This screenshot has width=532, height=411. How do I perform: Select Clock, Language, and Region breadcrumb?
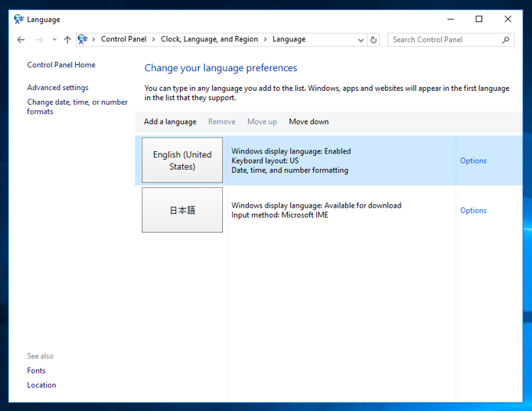(210, 39)
